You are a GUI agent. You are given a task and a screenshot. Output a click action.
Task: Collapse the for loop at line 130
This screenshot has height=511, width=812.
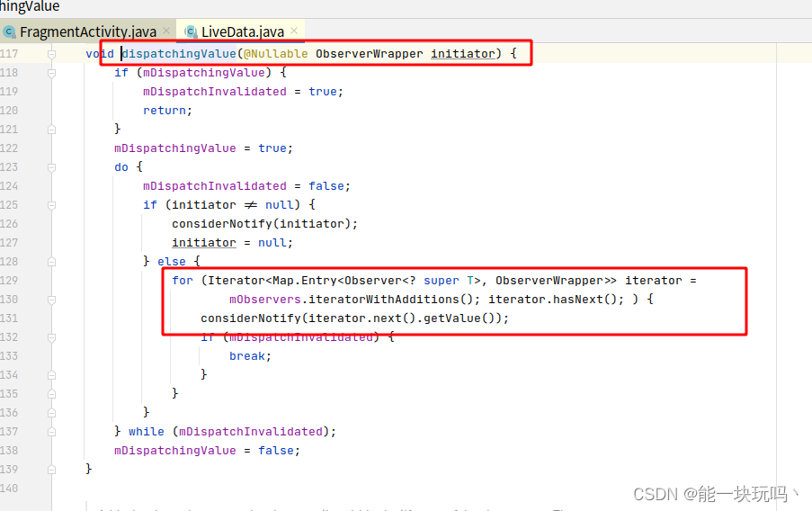coord(51,300)
